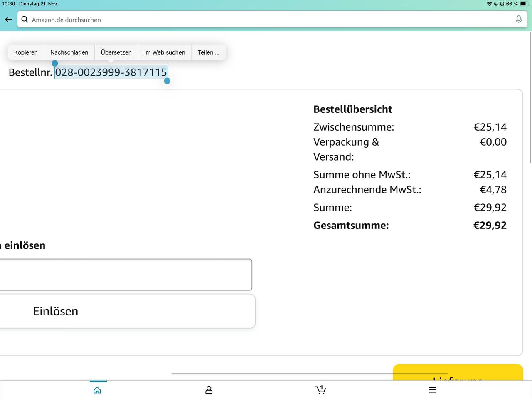The width and height of the screenshot is (532, 399).
Task: Select Im Web suchen option
Action: (x=165, y=52)
